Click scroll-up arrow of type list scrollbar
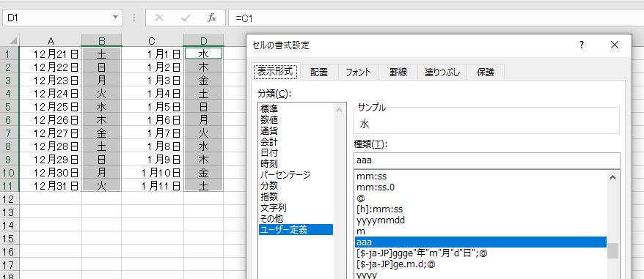This screenshot has height=279, width=644. coord(612,177)
